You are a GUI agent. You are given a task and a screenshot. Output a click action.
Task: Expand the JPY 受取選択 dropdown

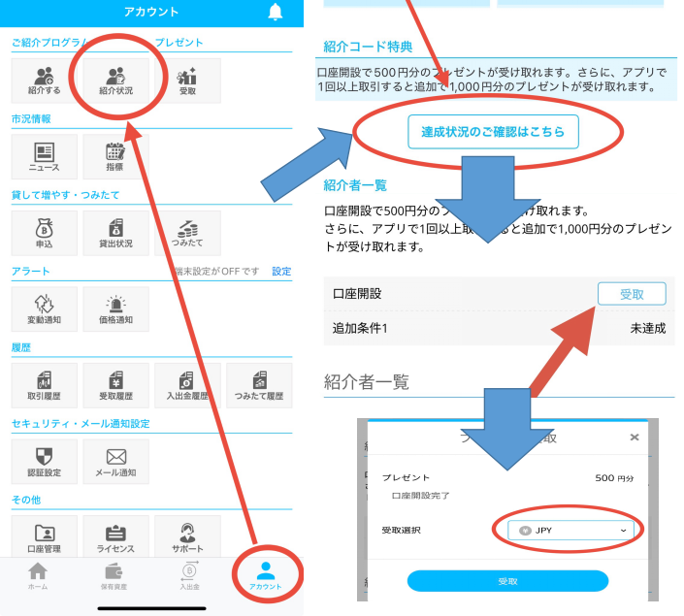point(573,531)
